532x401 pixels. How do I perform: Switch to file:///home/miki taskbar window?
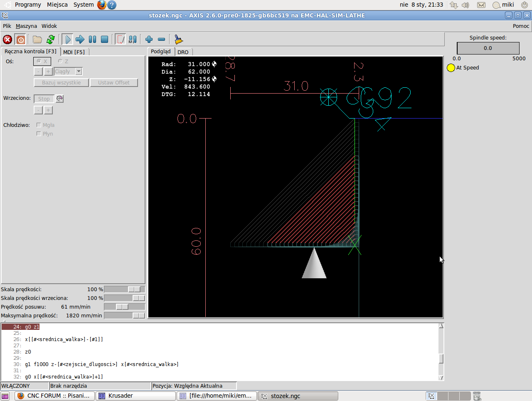(217, 396)
